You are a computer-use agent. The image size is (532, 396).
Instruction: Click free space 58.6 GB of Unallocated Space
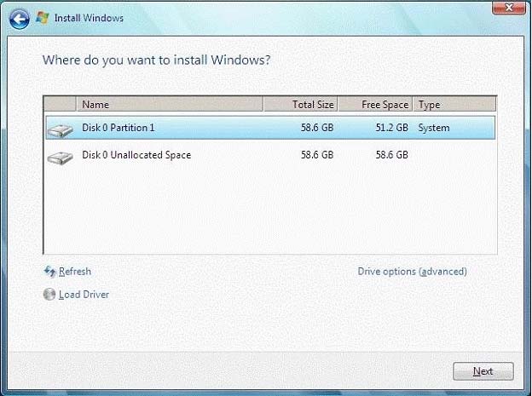click(391, 155)
